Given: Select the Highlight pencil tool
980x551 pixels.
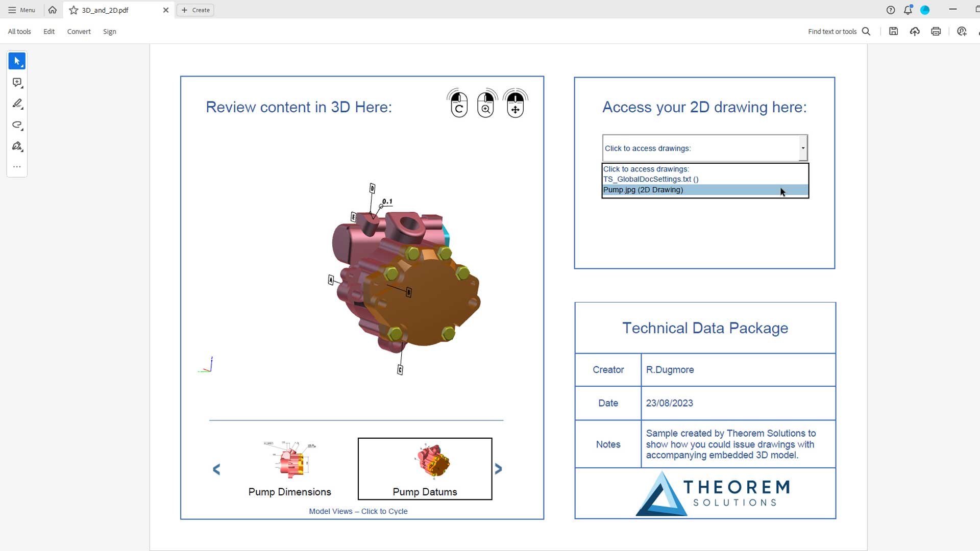Looking at the screenshot, I should click(x=16, y=104).
